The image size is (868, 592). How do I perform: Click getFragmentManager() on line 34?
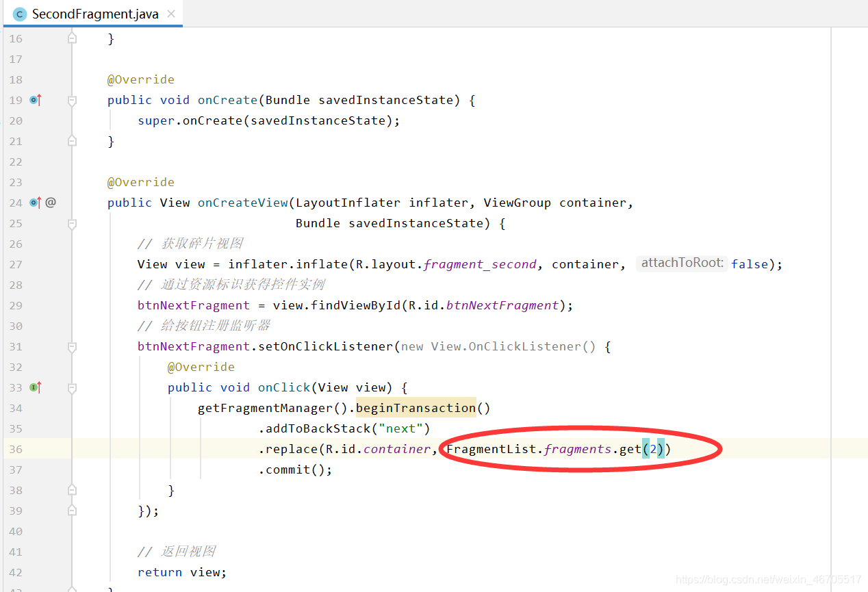(272, 408)
